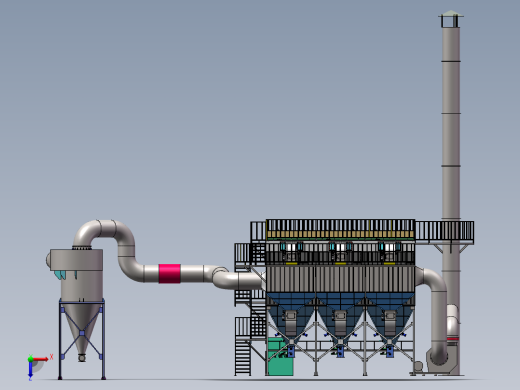The image size is (520, 390).
Task: Select the magenta pipe section
Action: coord(169,274)
